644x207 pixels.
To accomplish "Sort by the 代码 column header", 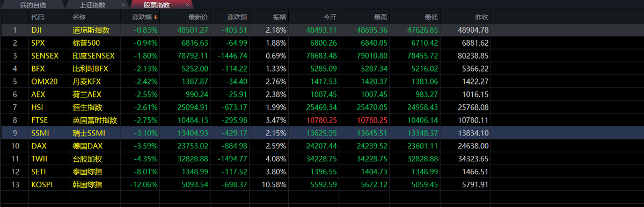I will 38,17.
